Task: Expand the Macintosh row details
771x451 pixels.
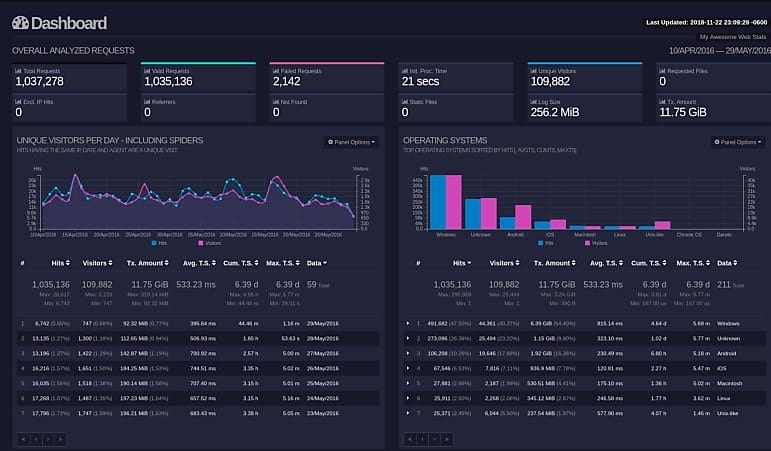Action: (408, 383)
